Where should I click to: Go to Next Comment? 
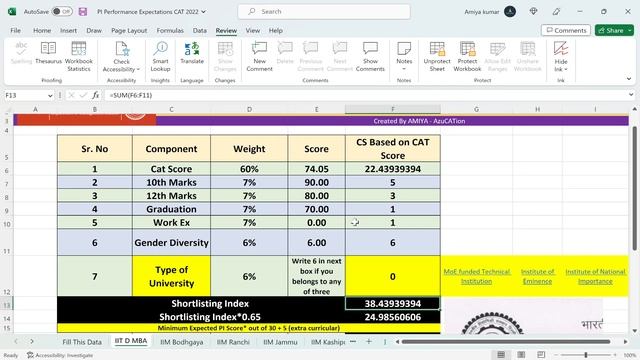coord(340,56)
